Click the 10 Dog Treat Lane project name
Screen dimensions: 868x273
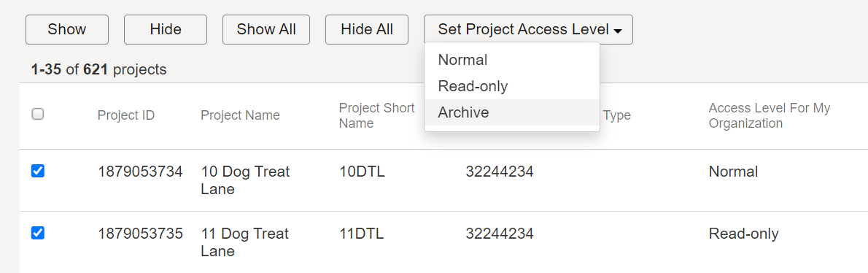pos(245,180)
